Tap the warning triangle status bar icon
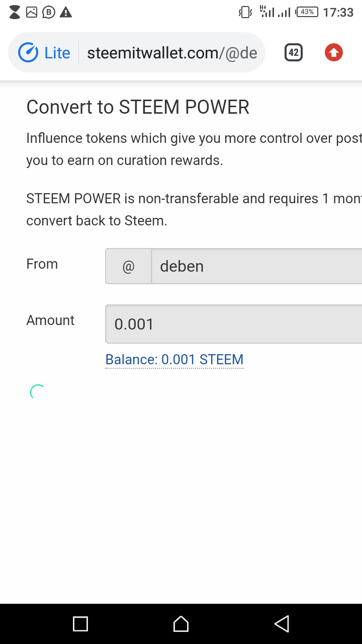The image size is (362, 644). coord(66,12)
